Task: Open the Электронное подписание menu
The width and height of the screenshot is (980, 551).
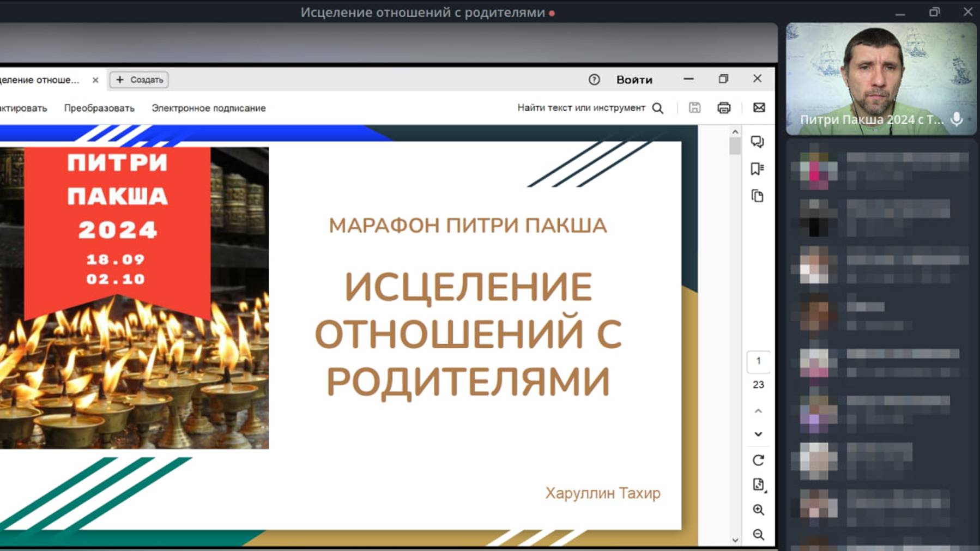Action: click(x=209, y=107)
